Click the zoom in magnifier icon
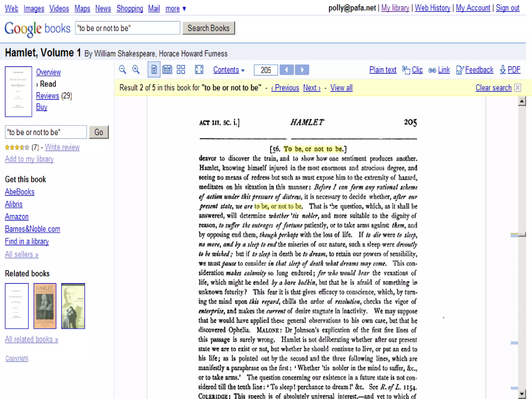Image resolution: width=532 pixels, height=399 pixels. (x=136, y=70)
